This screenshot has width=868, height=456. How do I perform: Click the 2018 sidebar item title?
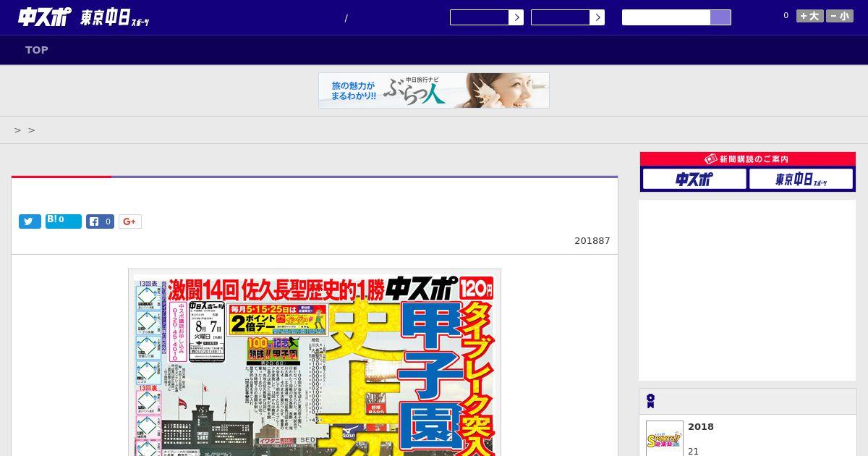[701, 427]
